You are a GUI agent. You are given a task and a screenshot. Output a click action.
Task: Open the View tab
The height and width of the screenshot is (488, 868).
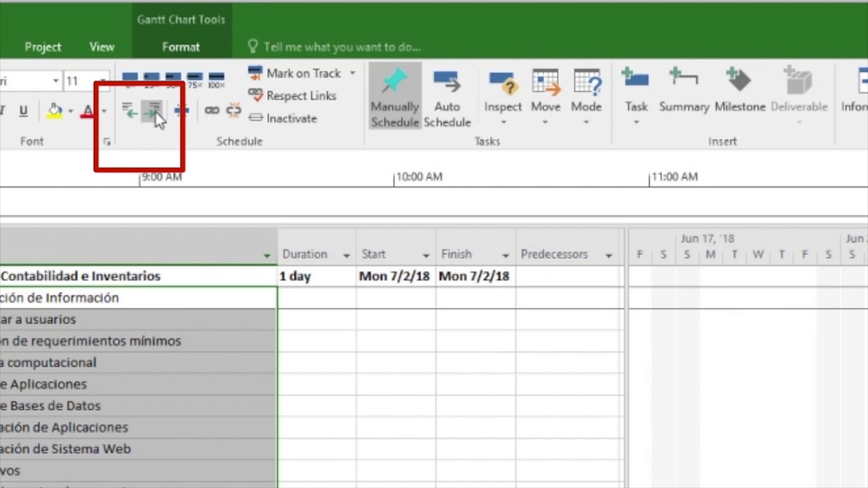coord(102,47)
